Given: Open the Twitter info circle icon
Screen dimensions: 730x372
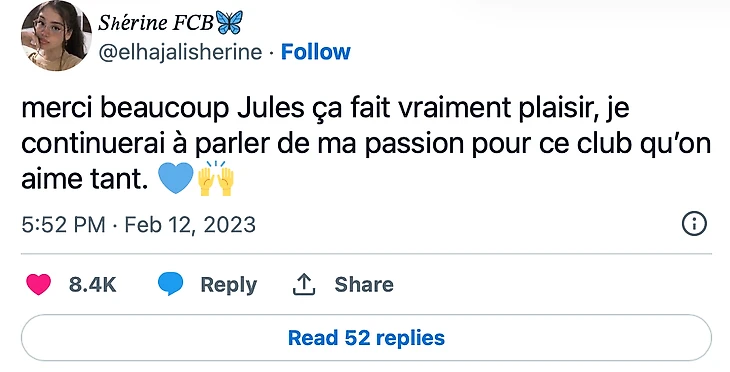Looking at the screenshot, I should point(694,224).
